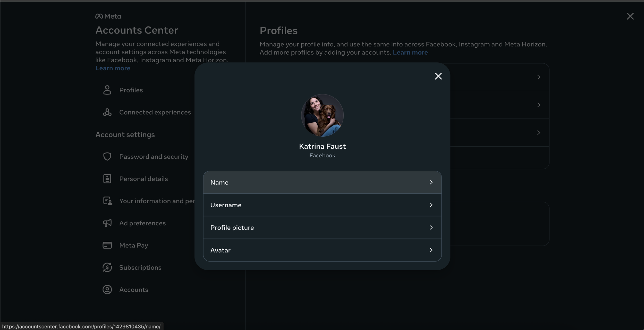Screen dimensions: 644x330
Task: Select Ad preferences from the sidebar
Action: click(x=142, y=223)
